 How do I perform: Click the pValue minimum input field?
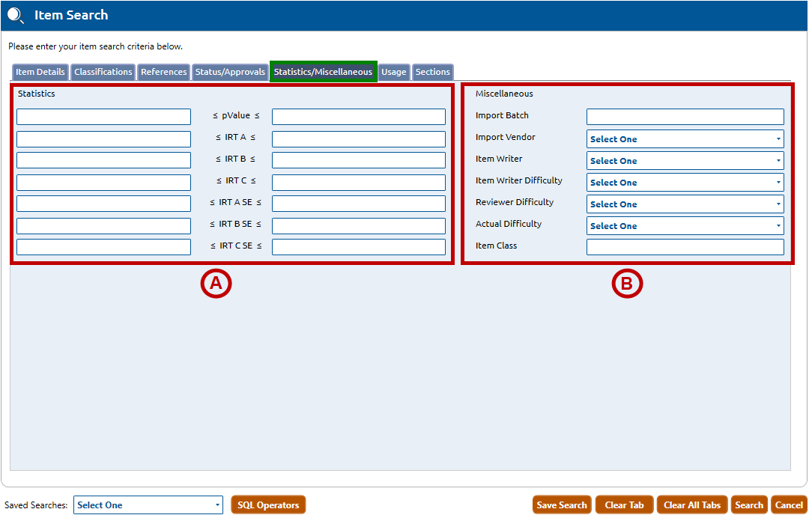(x=103, y=117)
